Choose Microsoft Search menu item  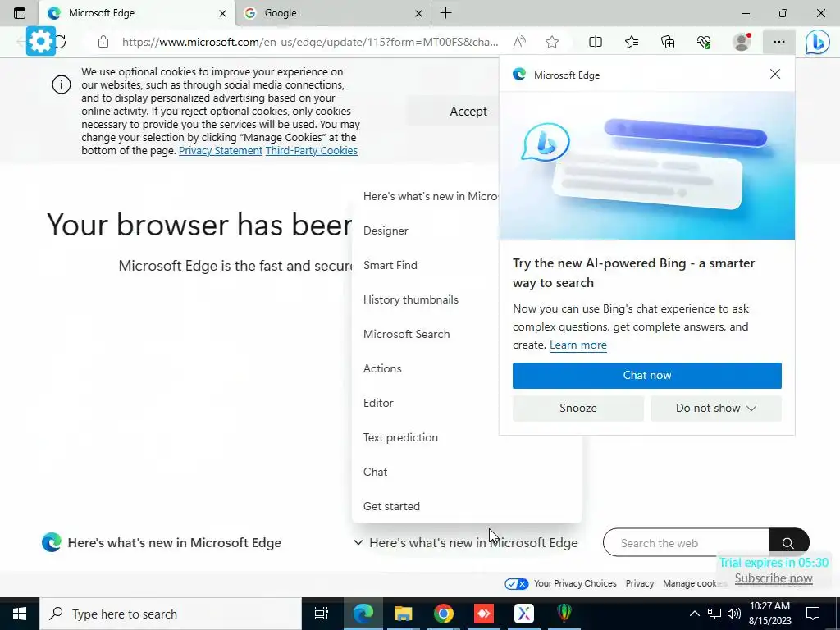[x=407, y=334]
